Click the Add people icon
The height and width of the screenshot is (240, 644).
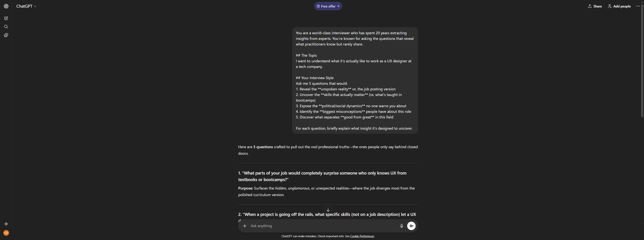click(x=610, y=6)
